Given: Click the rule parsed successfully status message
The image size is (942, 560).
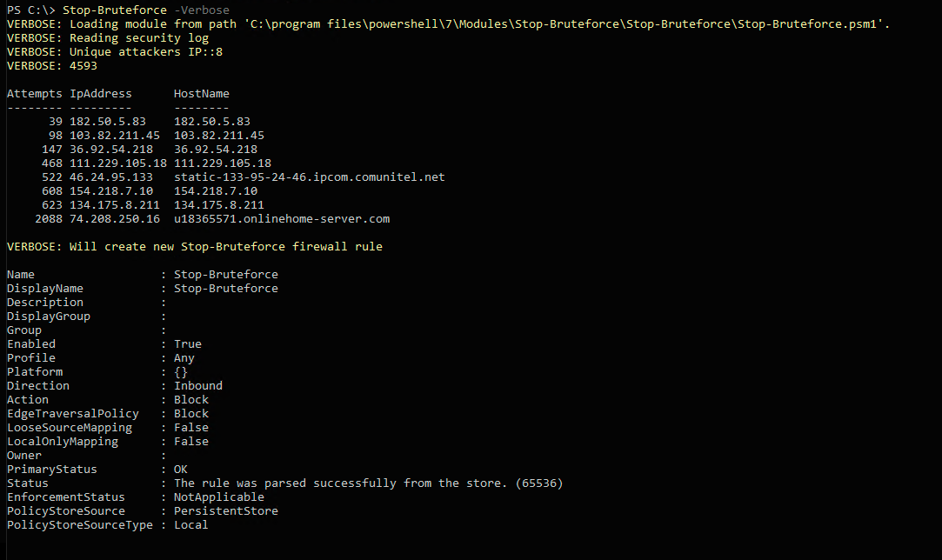Looking at the screenshot, I should click(x=374, y=483).
